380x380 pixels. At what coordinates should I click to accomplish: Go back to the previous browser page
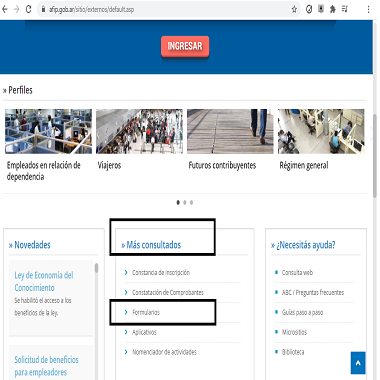[5, 9]
